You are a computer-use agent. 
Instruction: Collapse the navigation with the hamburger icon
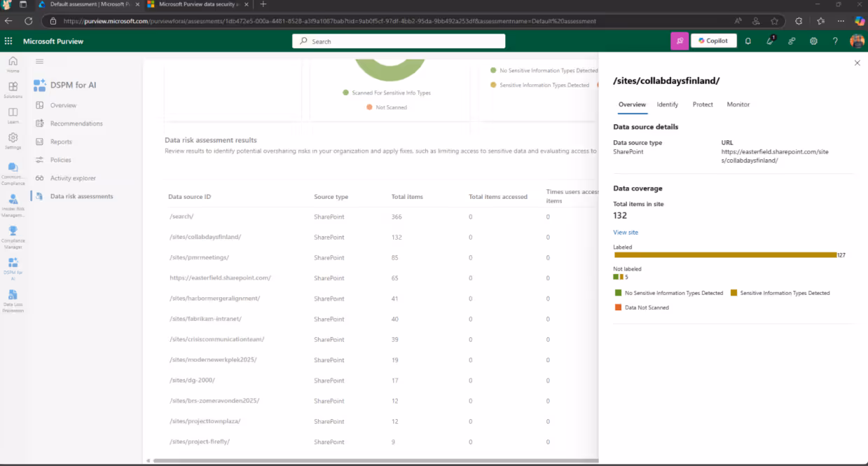pyautogui.click(x=39, y=62)
